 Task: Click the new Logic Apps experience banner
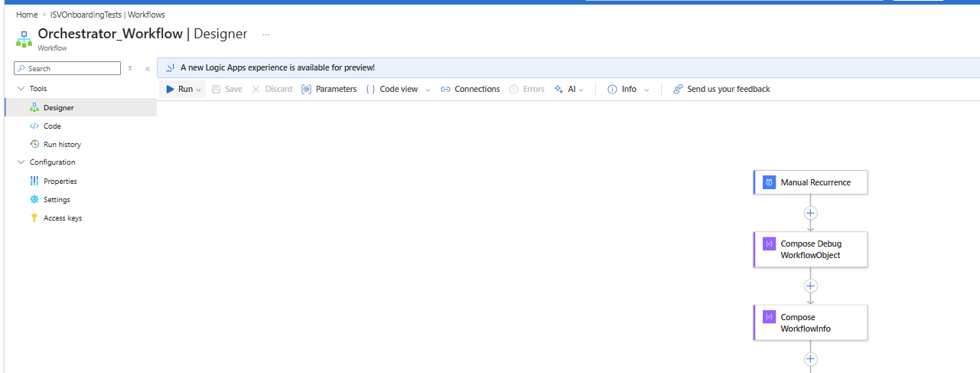point(568,67)
